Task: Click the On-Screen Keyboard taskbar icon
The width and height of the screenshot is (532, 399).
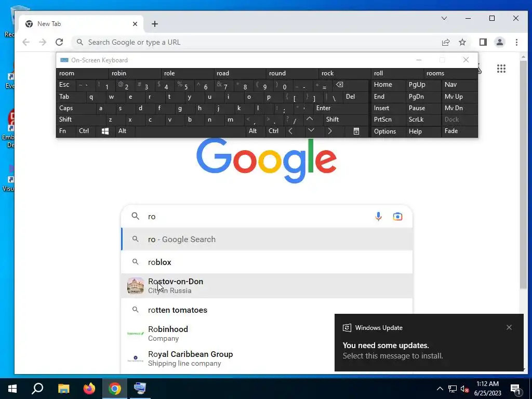Action: click(140, 389)
